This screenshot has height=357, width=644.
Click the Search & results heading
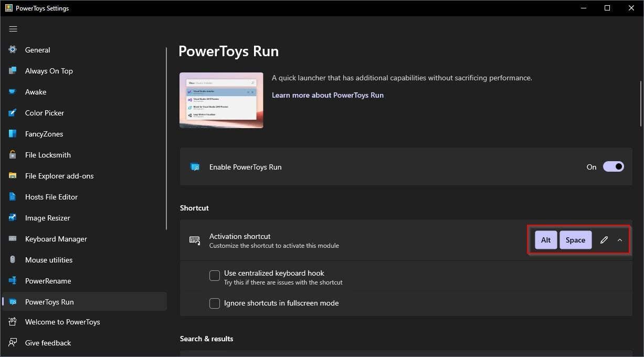pos(206,339)
